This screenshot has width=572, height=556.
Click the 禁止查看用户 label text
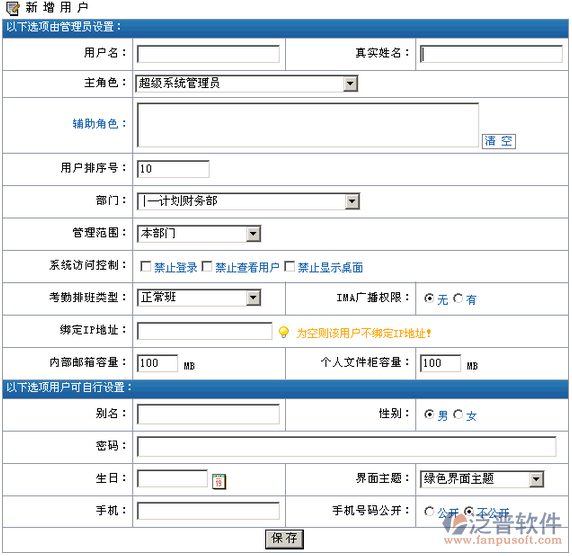pyautogui.click(x=247, y=267)
